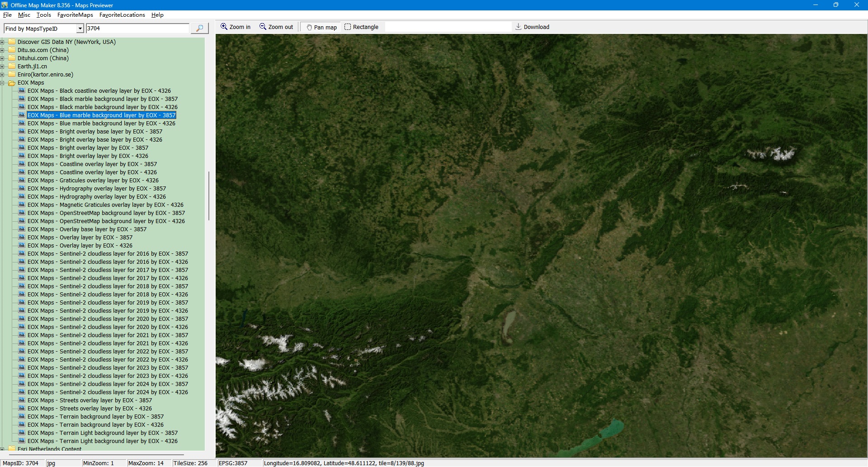Select the Zoom in tool

tap(235, 27)
